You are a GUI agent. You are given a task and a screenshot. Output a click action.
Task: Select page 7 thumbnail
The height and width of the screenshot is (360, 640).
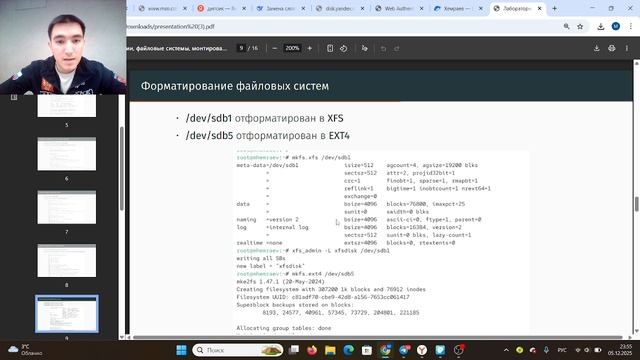pos(67,207)
